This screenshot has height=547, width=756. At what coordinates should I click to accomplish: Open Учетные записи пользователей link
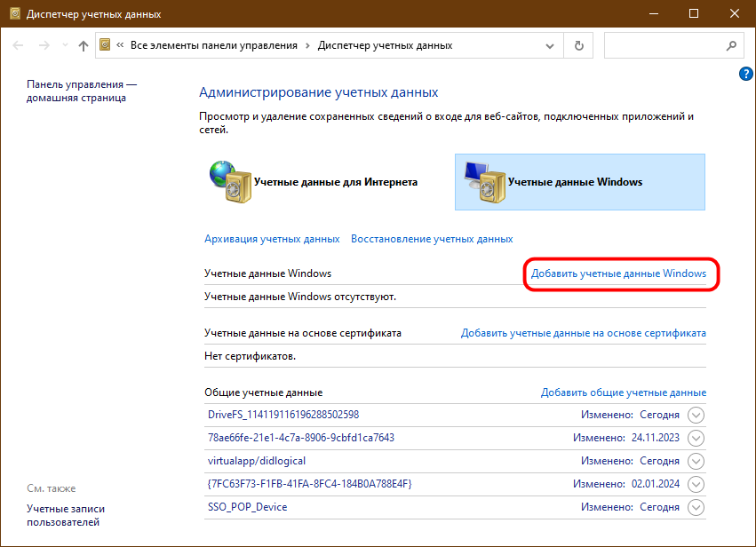pos(66,515)
